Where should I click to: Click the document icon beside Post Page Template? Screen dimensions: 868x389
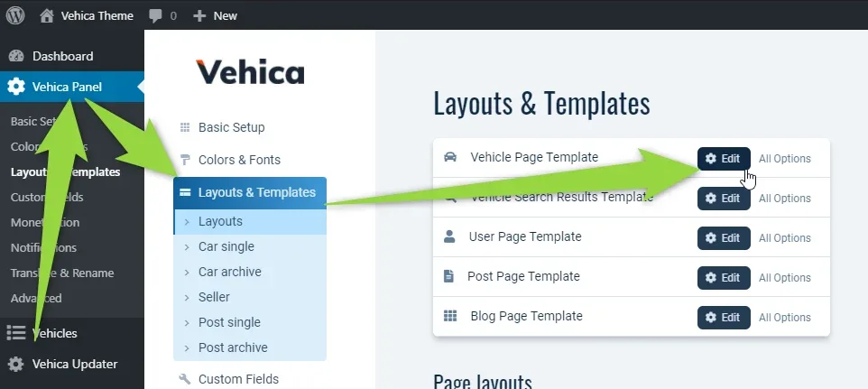pos(449,276)
